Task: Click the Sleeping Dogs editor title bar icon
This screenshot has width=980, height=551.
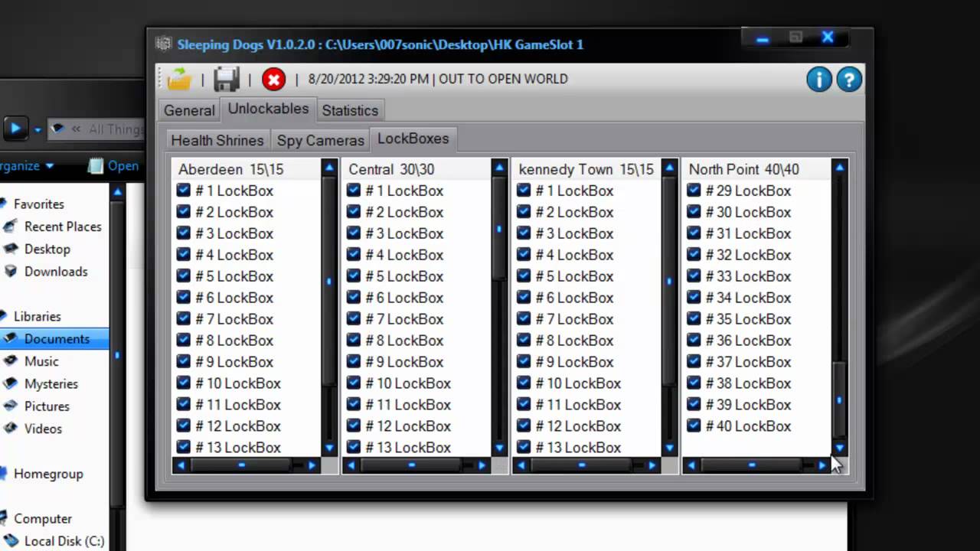Action: (163, 44)
